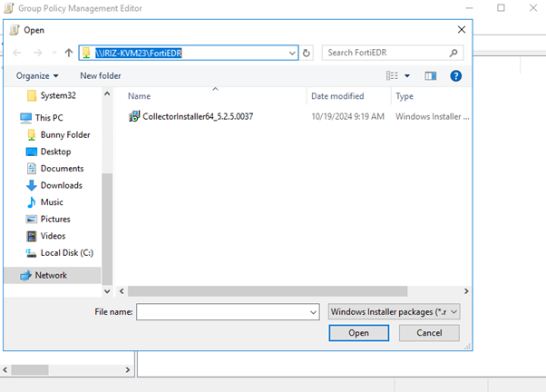Click the Windows Installer type cell

[432, 116]
